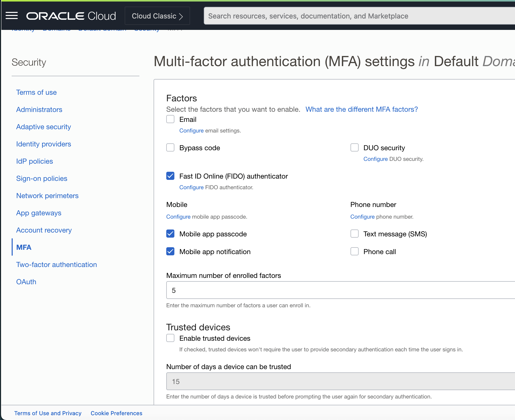Click Configure link for phone number
The height and width of the screenshot is (420, 515).
362,217
